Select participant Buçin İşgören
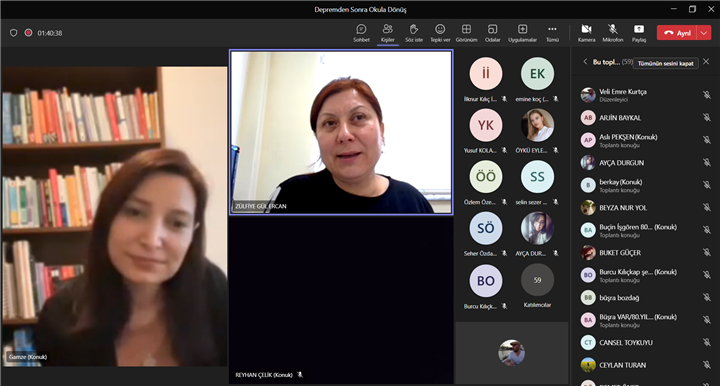720x386 pixels. (x=646, y=230)
